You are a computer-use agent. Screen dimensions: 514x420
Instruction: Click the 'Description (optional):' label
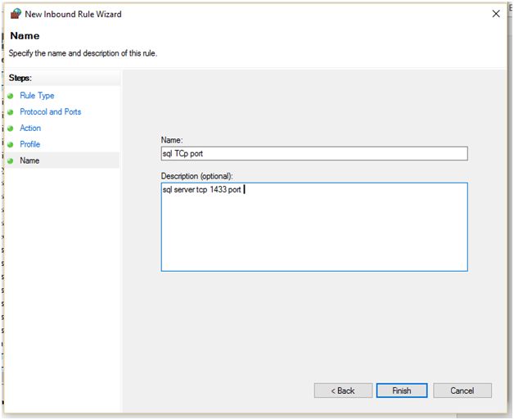tap(197, 176)
